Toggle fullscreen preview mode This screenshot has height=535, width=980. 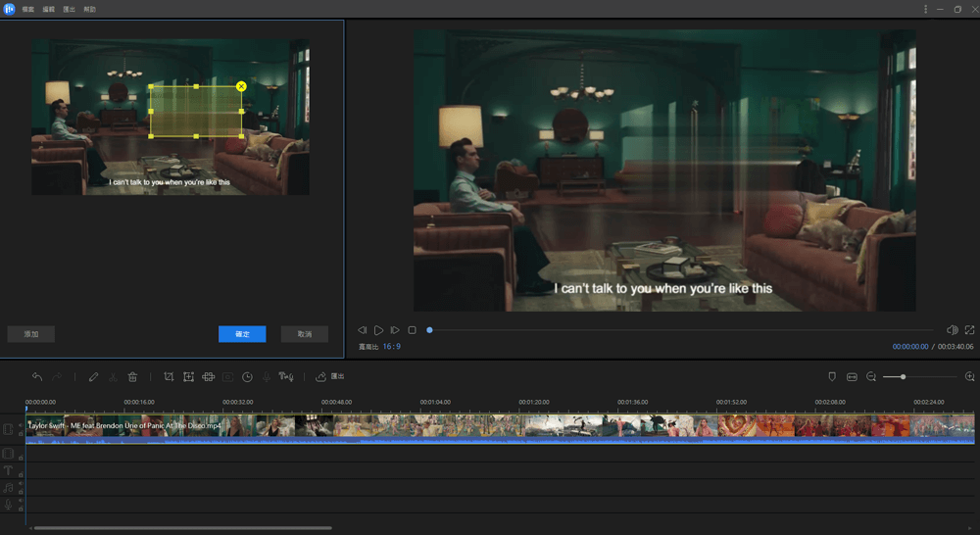coord(969,331)
